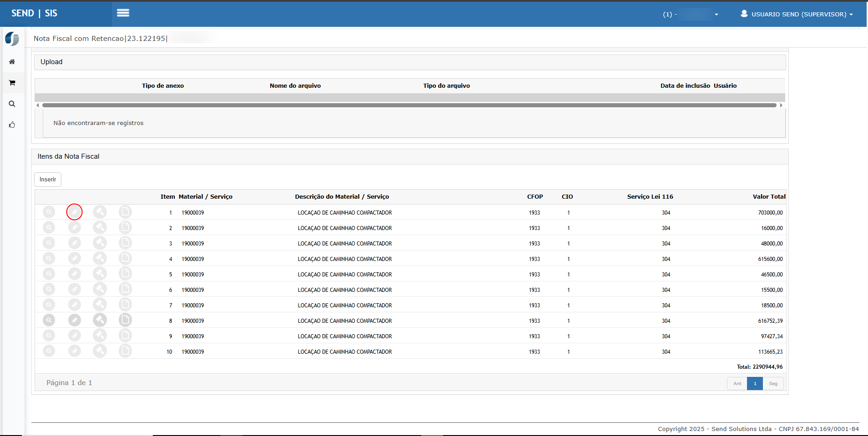This screenshot has width=868, height=436.
Task: Toggle the hamburger menu in header
Action: (x=123, y=13)
